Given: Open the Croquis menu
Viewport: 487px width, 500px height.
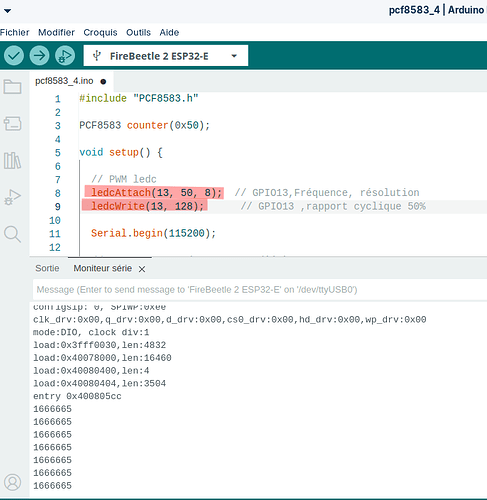Looking at the screenshot, I should click(100, 32).
